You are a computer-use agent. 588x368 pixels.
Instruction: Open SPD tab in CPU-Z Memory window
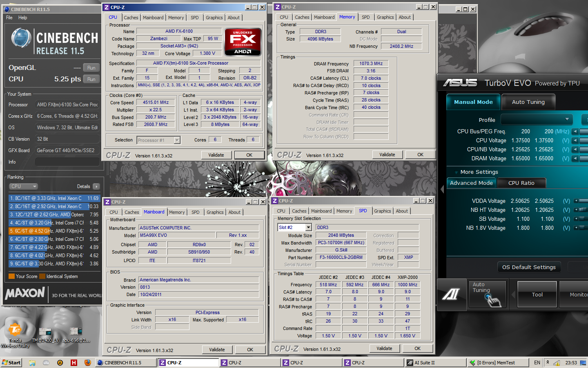tap(366, 17)
